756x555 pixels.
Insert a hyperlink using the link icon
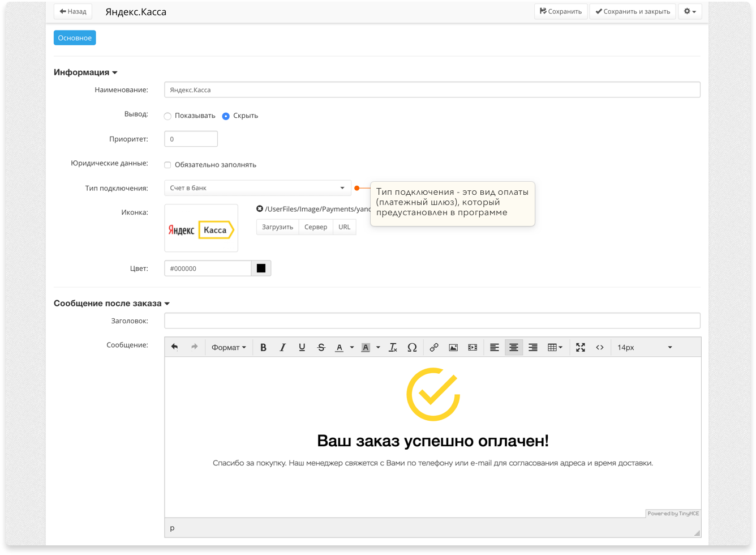pos(434,347)
